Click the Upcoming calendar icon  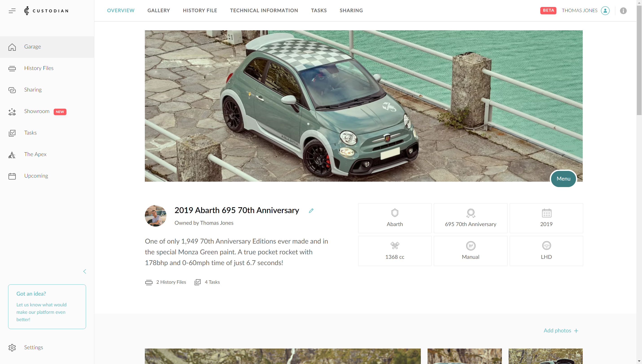[x=12, y=176]
